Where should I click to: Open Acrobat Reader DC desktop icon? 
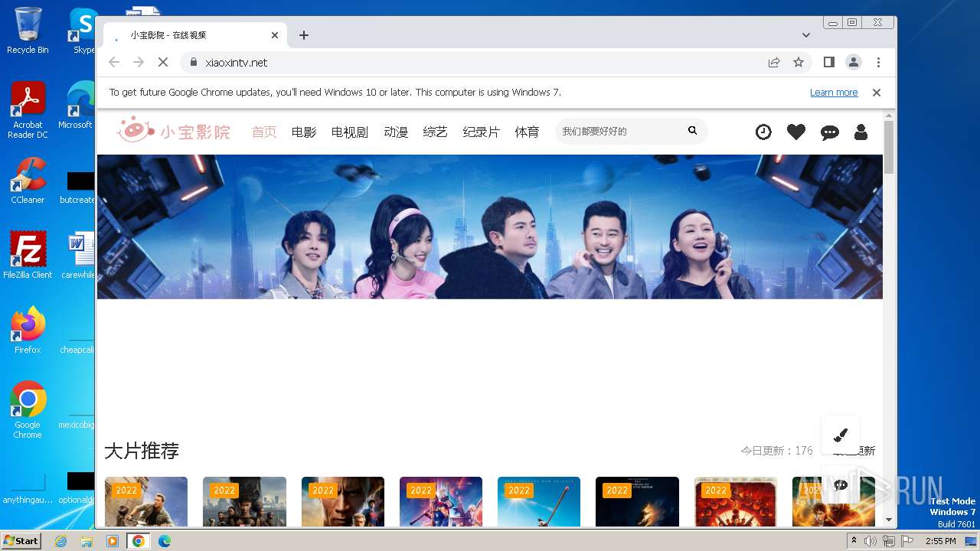(x=28, y=110)
